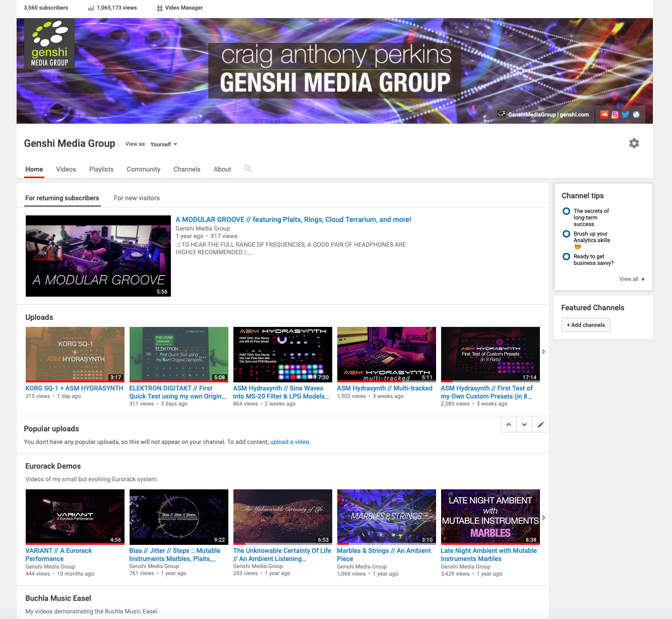Image resolution: width=672 pixels, height=619 pixels.
Task: Open Elektron Digitakt video thumbnail
Action: click(179, 354)
